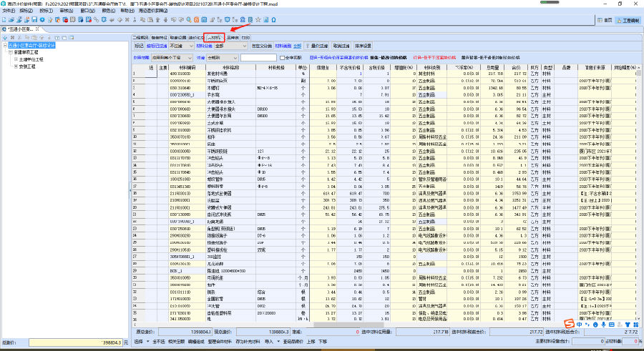Screen dimensions: 644x351
Task: Open the 颜色 menu
Action: click(x=109, y=11)
